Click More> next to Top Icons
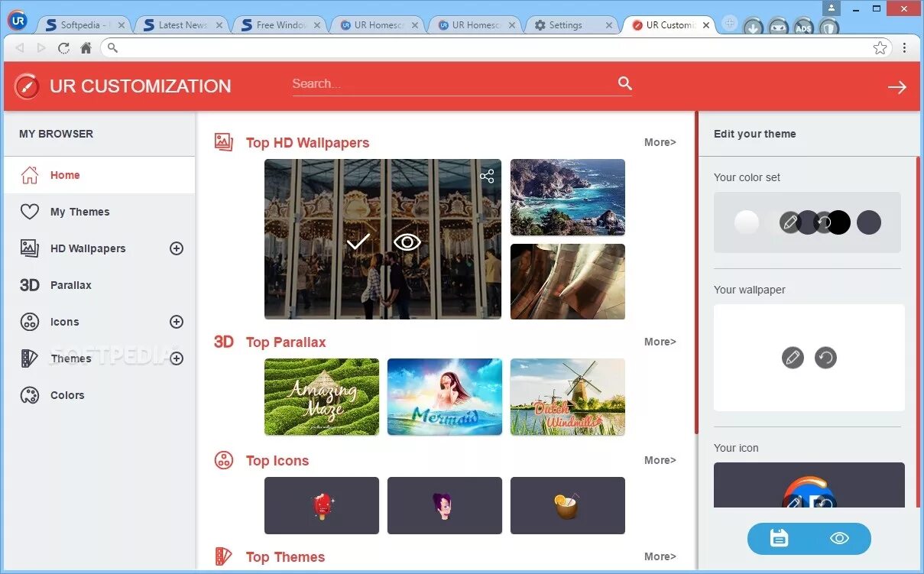The height and width of the screenshot is (574, 924). point(660,460)
